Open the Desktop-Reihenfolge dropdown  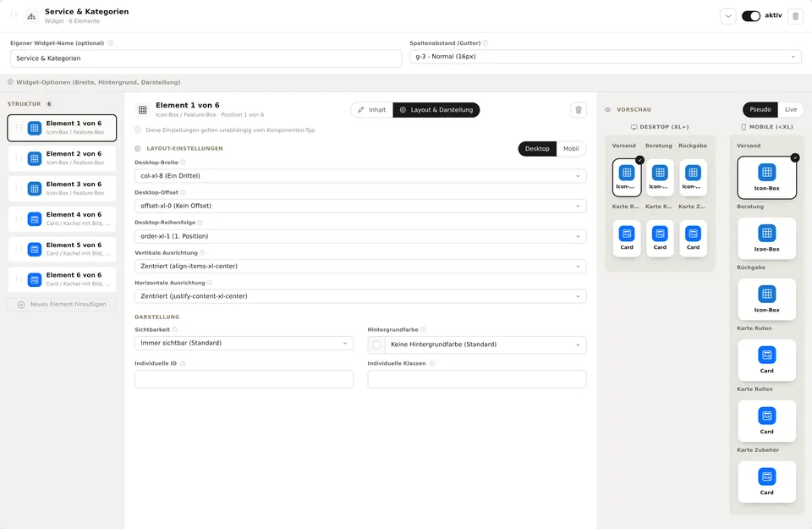tap(360, 236)
